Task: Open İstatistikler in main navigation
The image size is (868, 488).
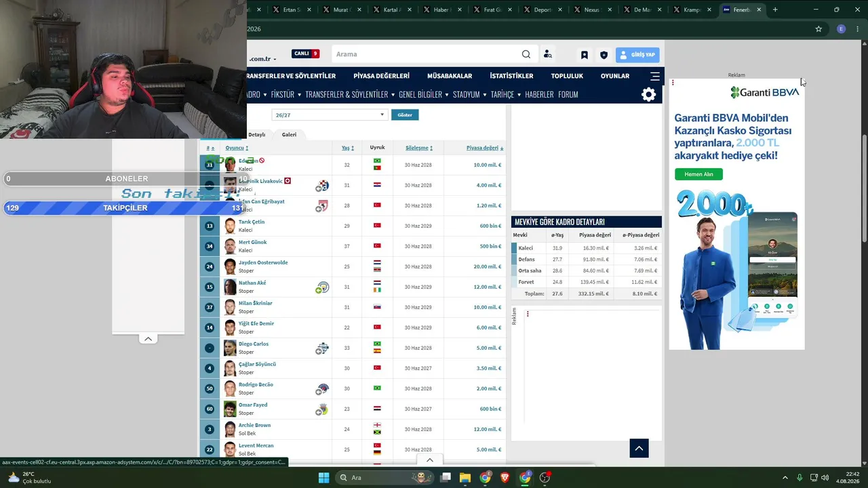Action: (511, 76)
